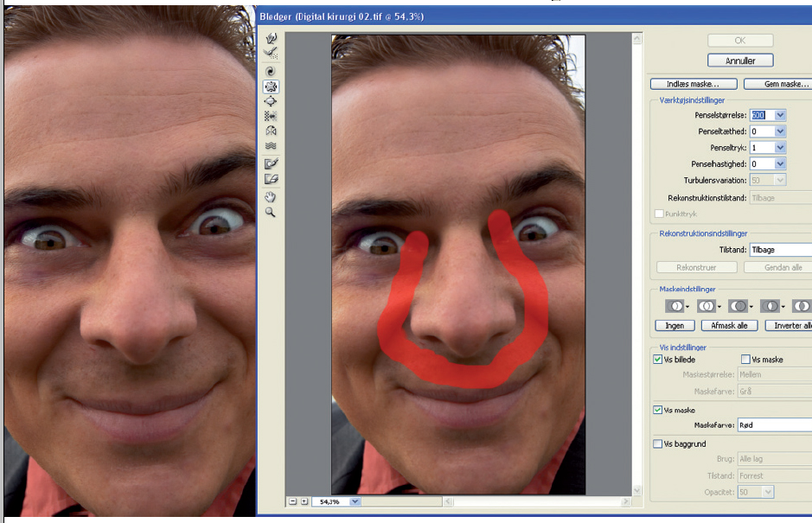812x523 pixels.
Task: Uncheck Vis maske above Maskefarve Rød
Action: coord(658,410)
